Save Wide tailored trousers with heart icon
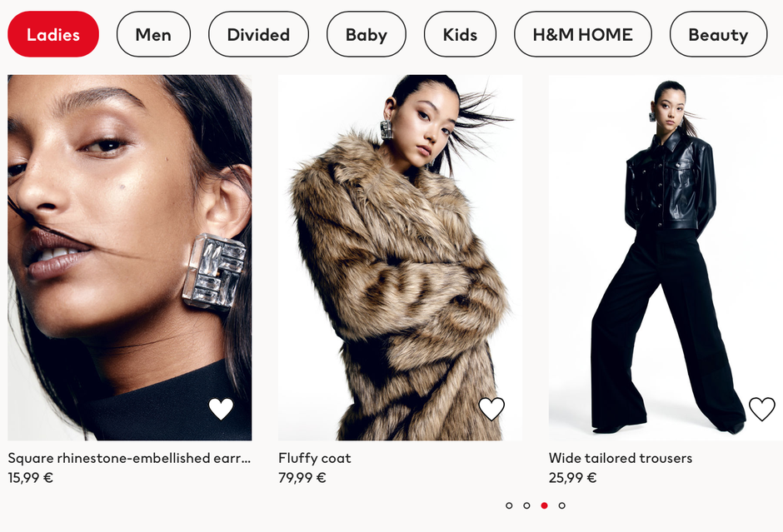Image resolution: width=783 pixels, height=532 pixels. 761,409
